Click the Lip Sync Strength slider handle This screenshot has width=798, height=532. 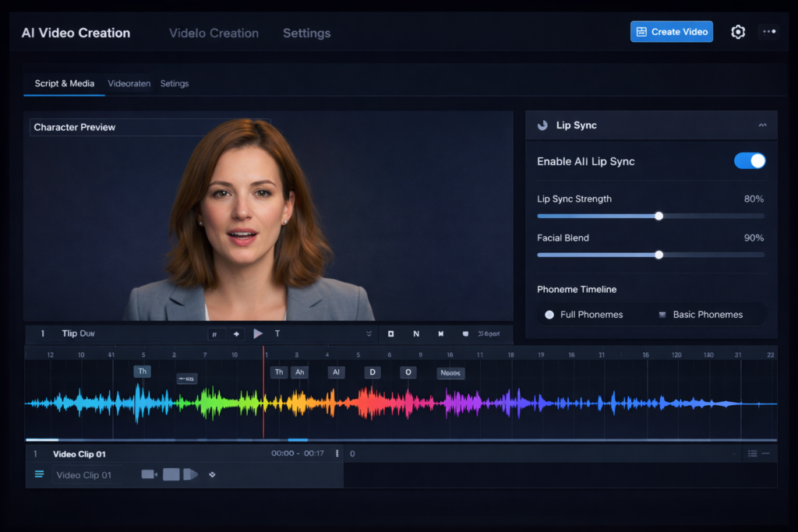click(659, 216)
